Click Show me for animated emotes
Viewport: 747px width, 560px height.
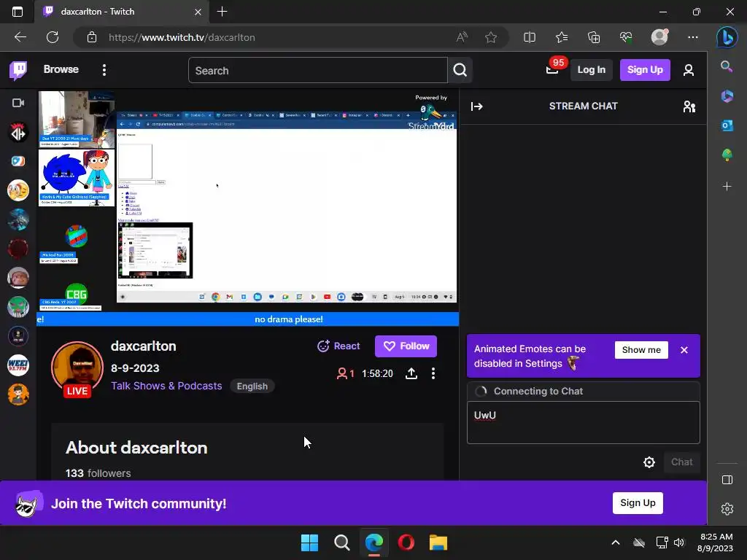tap(641, 350)
